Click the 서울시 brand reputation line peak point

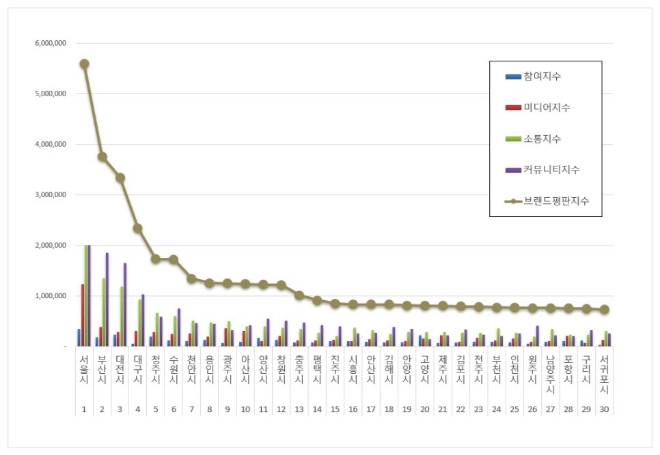[84, 64]
